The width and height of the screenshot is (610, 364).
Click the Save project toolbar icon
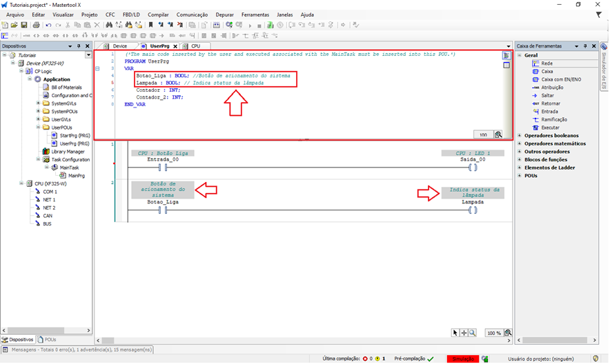pyautogui.click(x=24, y=25)
